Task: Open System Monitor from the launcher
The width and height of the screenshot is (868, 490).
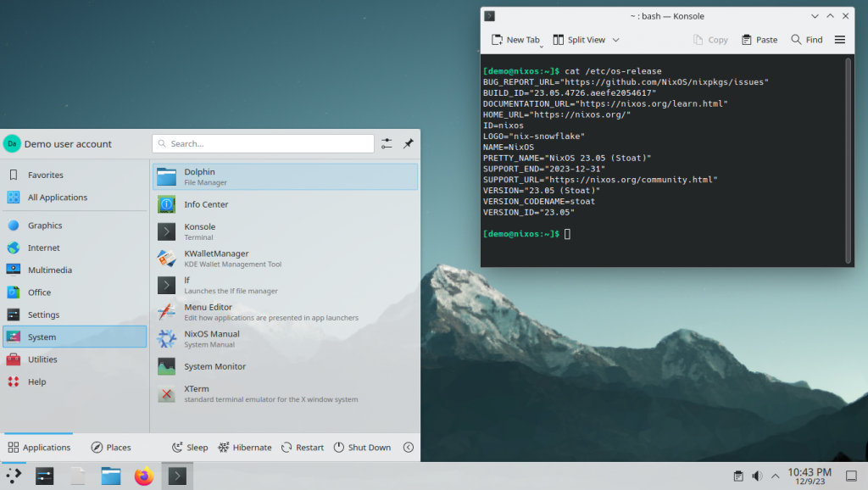Action: click(214, 366)
